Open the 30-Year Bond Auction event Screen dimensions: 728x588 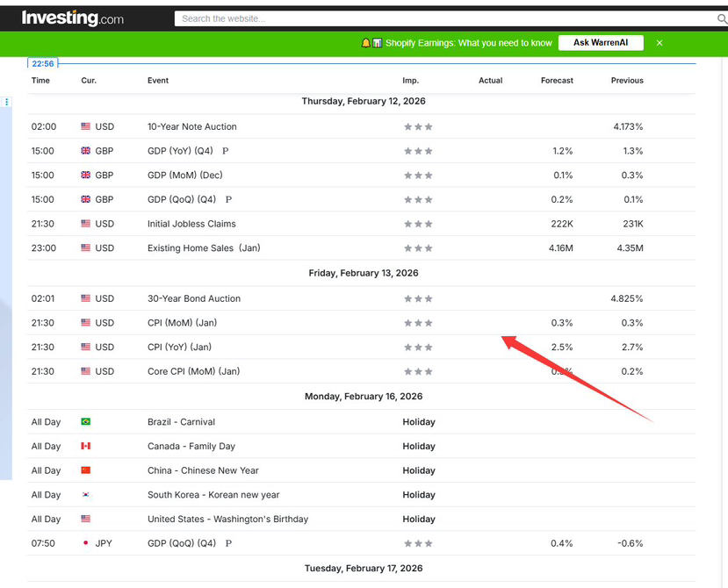coord(193,298)
